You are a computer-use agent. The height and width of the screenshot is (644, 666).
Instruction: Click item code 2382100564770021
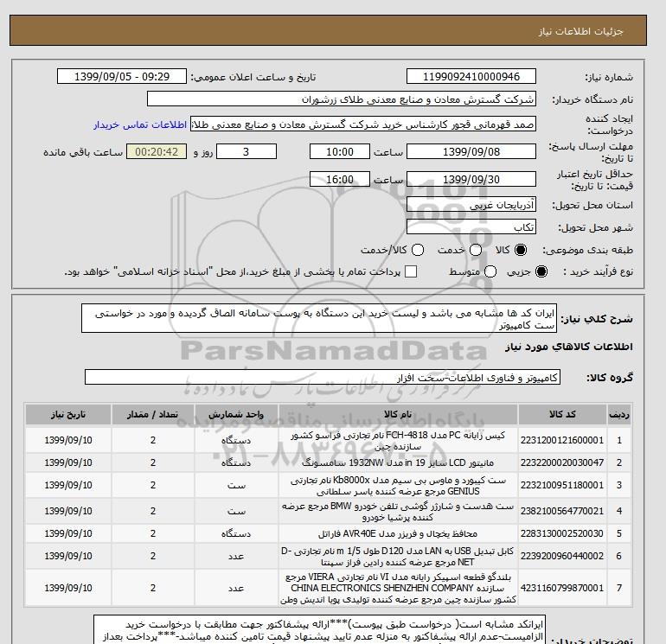click(x=562, y=511)
